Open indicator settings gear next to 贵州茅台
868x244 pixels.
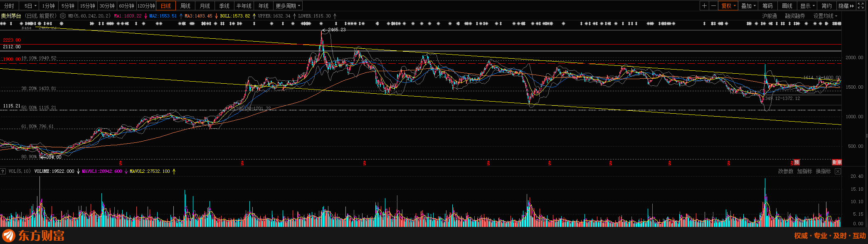[63, 16]
